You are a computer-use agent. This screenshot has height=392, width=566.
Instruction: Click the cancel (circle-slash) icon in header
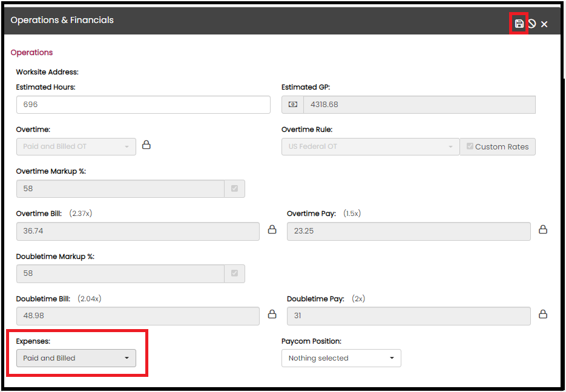point(531,24)
